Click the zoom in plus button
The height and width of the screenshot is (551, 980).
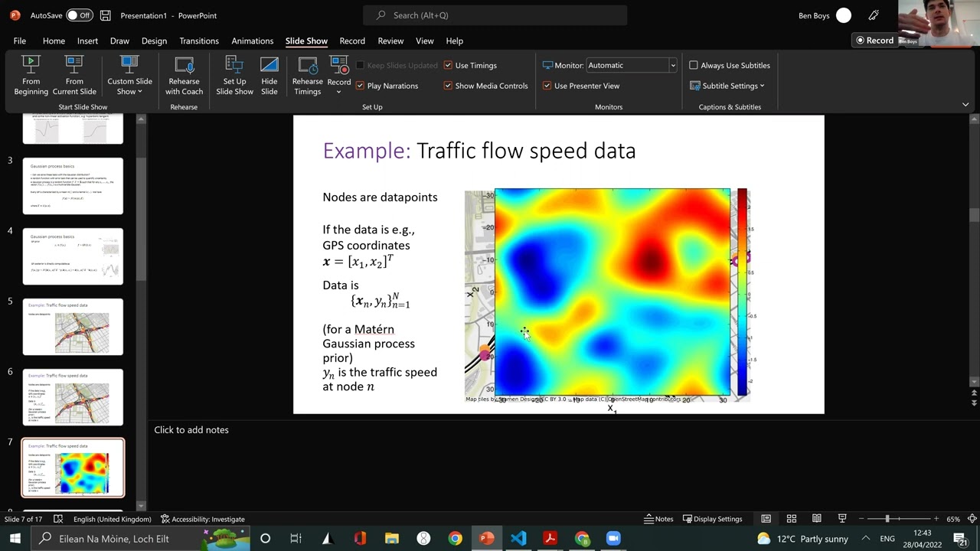click(x=936, y=519)
